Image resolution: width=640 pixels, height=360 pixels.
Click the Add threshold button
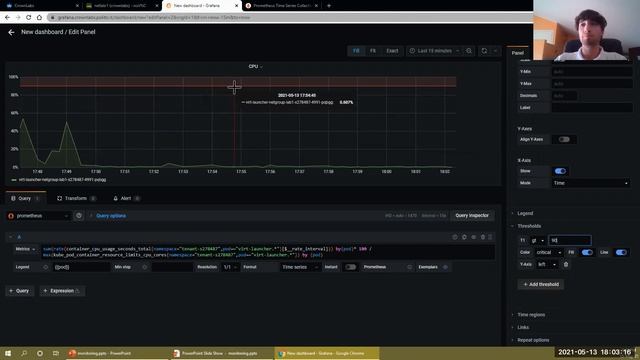541,284
